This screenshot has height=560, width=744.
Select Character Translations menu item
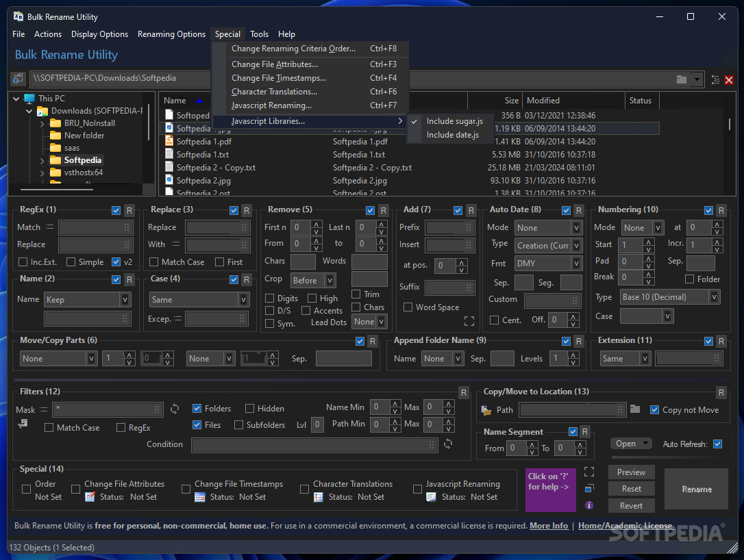310,92
